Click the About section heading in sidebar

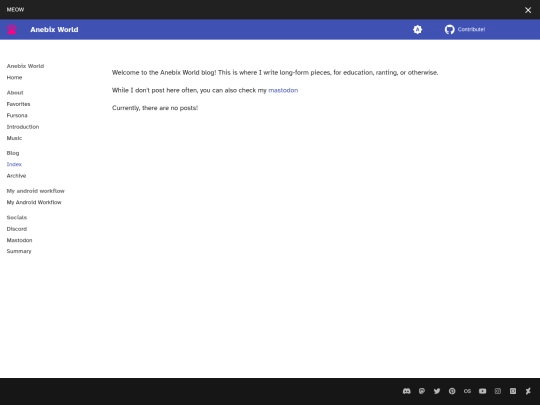[x=15, y=93]
